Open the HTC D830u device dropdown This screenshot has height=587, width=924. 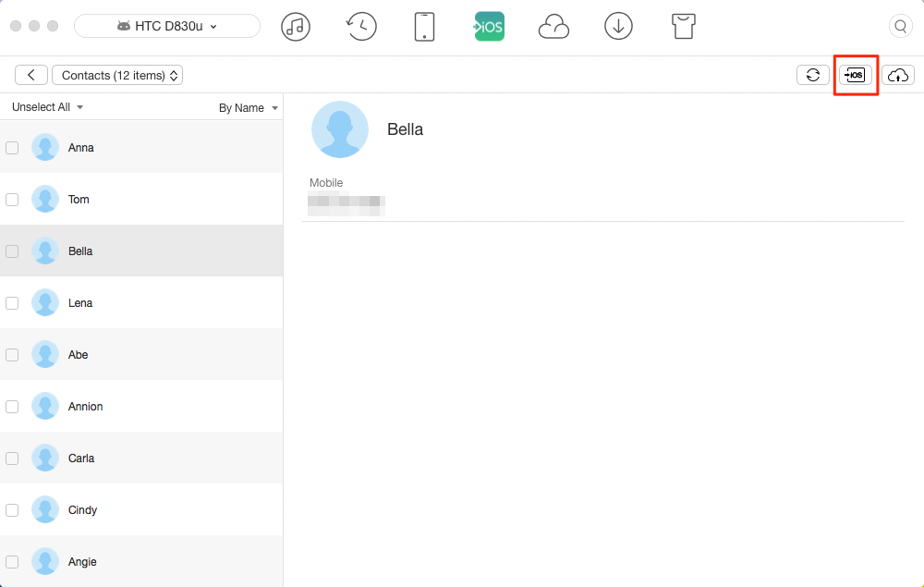click(x=166, y=26)
